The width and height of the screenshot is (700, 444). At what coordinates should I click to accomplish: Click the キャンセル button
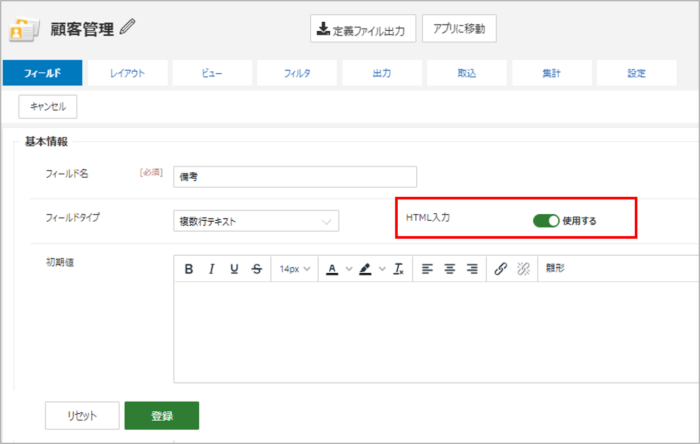48,107
